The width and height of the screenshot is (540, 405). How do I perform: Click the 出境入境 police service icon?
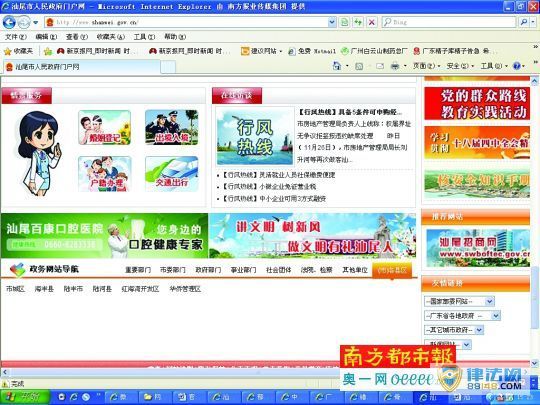172,127
